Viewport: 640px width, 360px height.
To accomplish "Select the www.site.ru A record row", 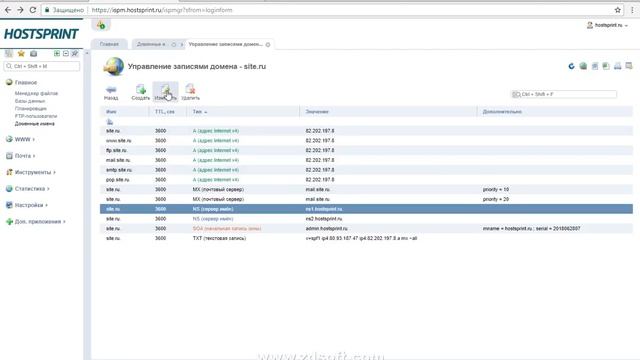I will pyautogui.click(x=366, y=140).
